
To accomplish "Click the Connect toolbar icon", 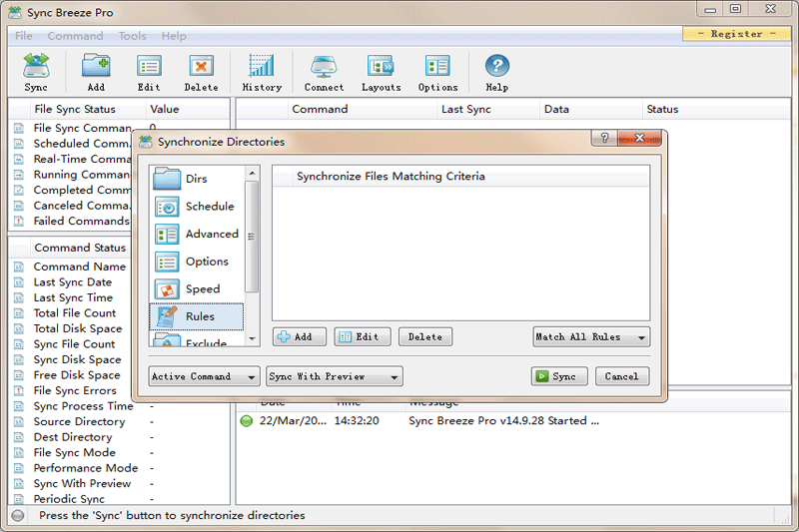I will tap(324, 72).
